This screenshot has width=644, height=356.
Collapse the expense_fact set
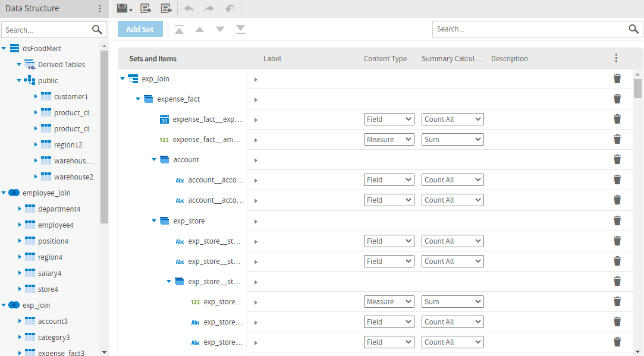coord(138,99)
